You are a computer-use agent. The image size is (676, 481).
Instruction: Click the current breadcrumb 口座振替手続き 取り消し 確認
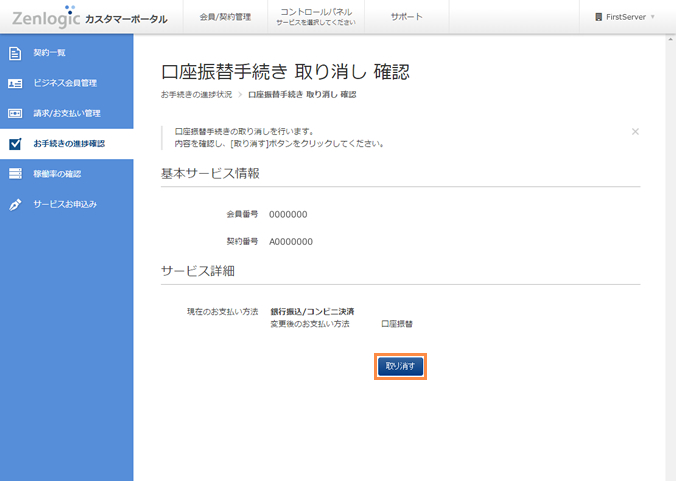coord(302,95)
